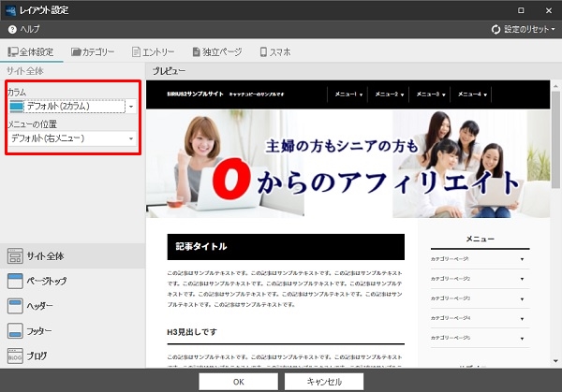Select サイト全体 in the sidebar list
Screen dimensions: 562x392
(x=72, y=256)
